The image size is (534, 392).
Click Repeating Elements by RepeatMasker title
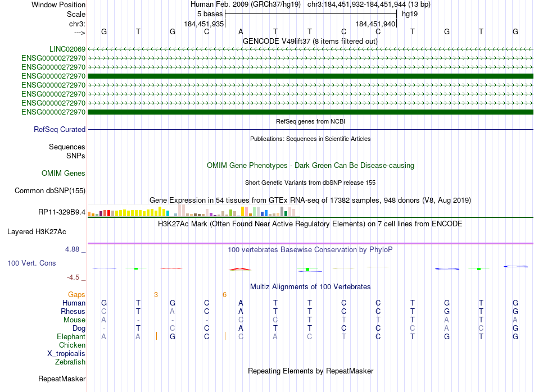[310, 371]
